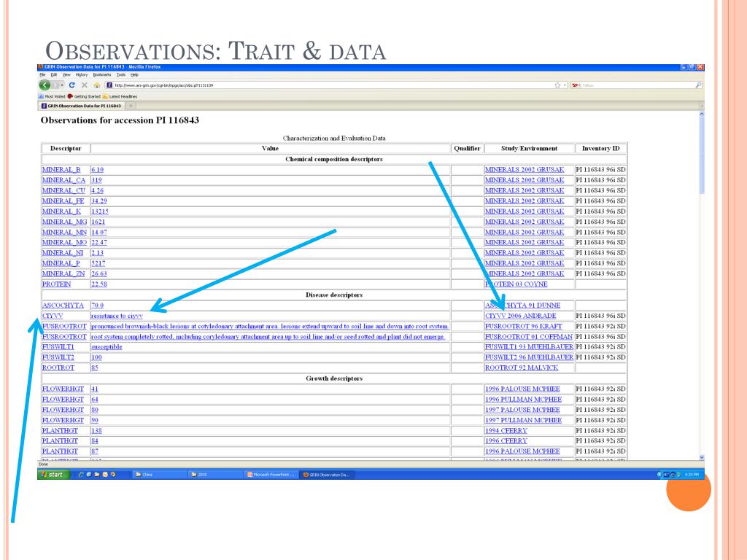Screen dimensions: 747x560
Task: Open the Edit menu
Action: [x=54, y=75]
